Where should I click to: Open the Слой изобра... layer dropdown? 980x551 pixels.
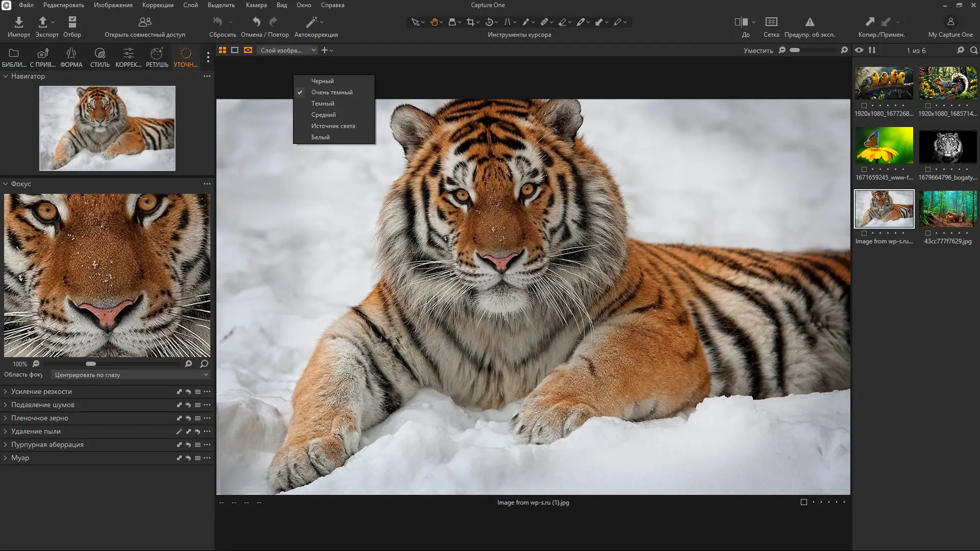click(x=288, y=50)
